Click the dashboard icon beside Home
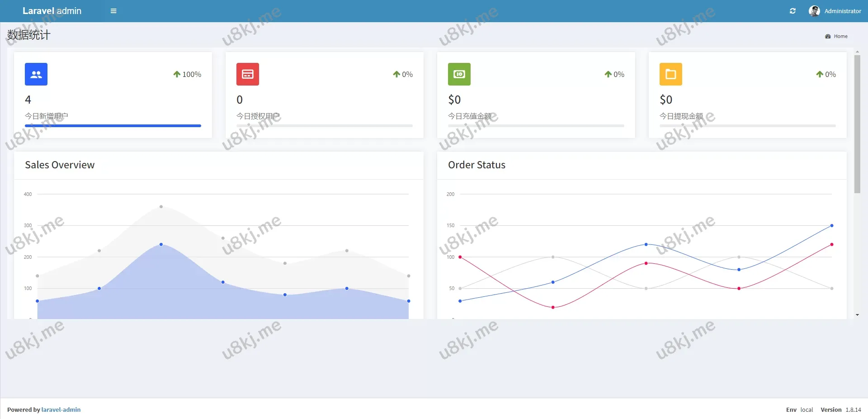Viewport: 868px width, 419px height. (x=828, y=36)
